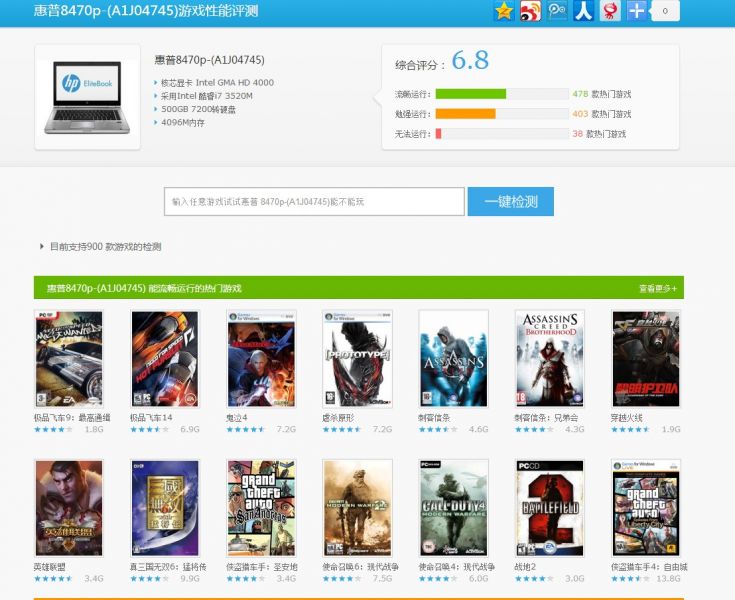This screenshot has height=600, width=735.
Task: Open Dynasty Warriors 6 cover
Action: tap(165, 508)
